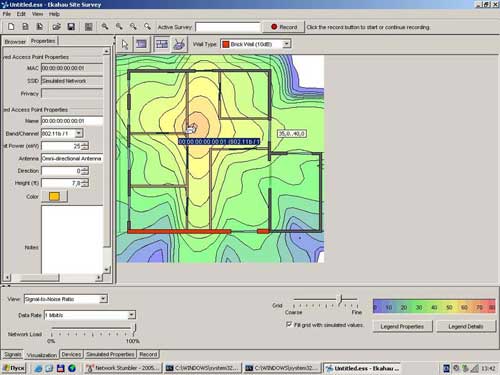
Task: Click the New document icon in toolbar
Action: click(11, 27)
